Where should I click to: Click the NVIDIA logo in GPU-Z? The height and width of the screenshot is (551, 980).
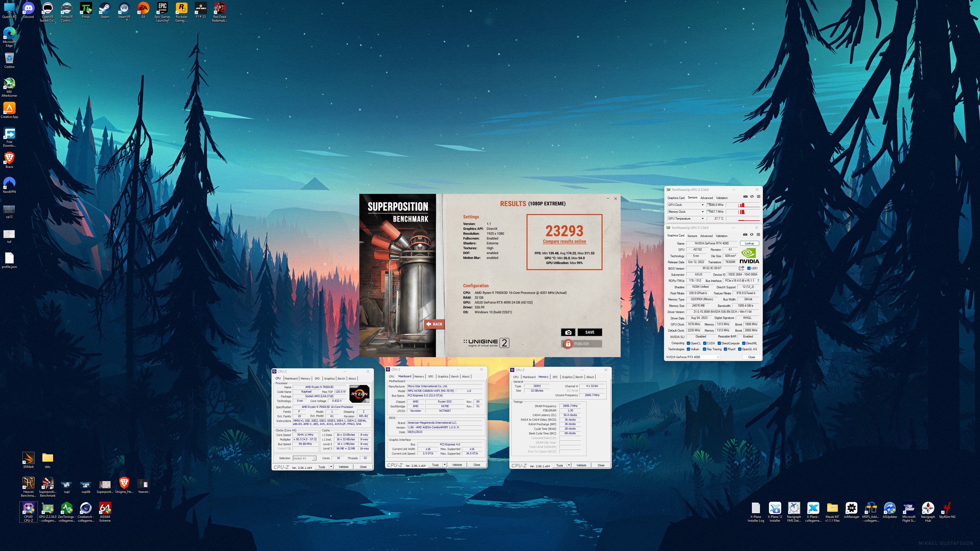pos(749,256)
